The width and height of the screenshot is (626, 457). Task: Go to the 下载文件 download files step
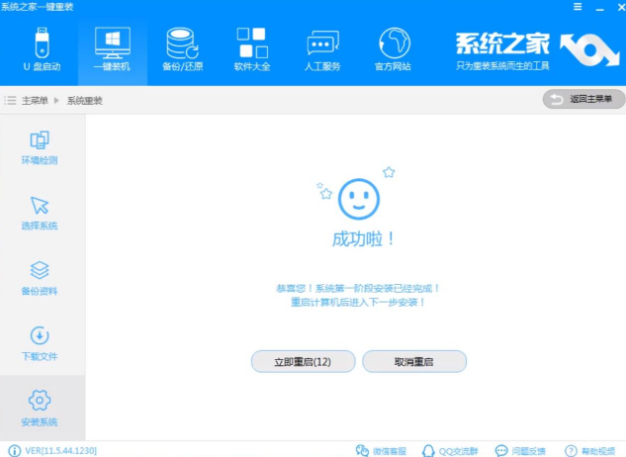click(x=40, y=342)
